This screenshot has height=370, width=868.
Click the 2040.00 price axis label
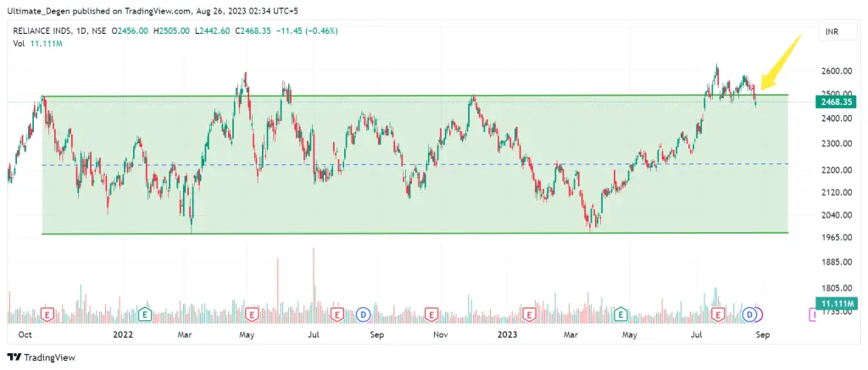(835, 215)
